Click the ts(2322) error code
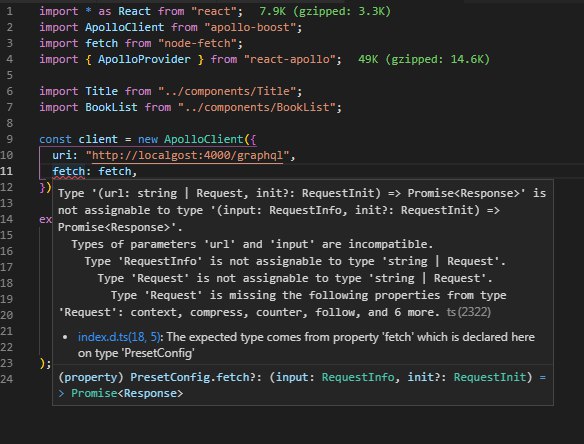Image resolution: width=584 pixels, height=444 pixels. 469,312
